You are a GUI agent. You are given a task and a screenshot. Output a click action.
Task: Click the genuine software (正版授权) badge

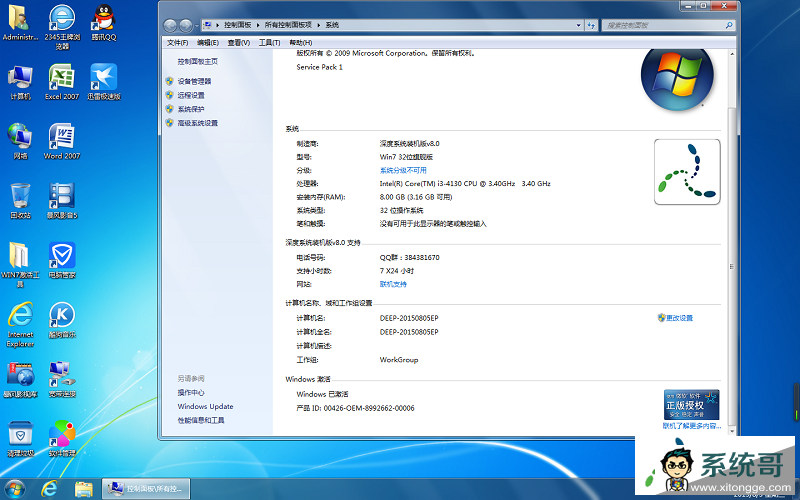pos(691,405)
